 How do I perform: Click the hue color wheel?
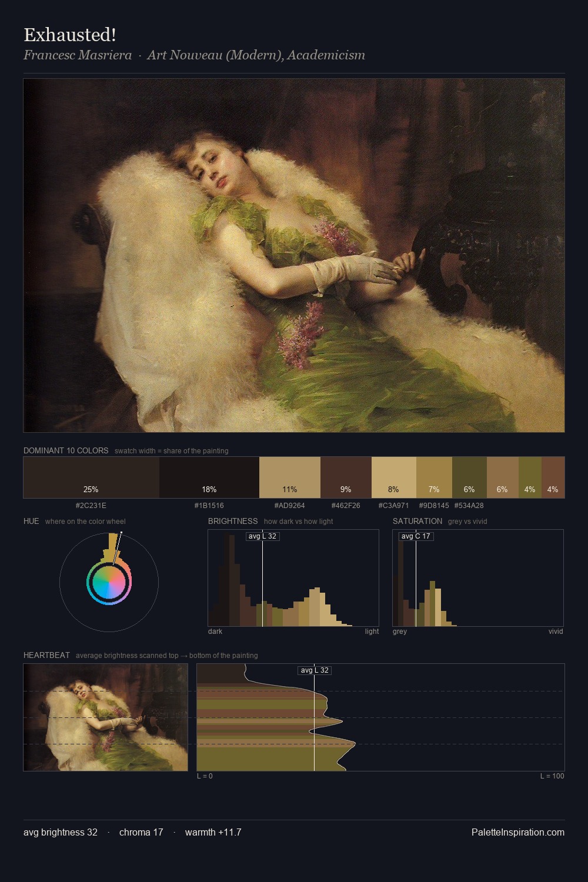(x=109, y=582)
